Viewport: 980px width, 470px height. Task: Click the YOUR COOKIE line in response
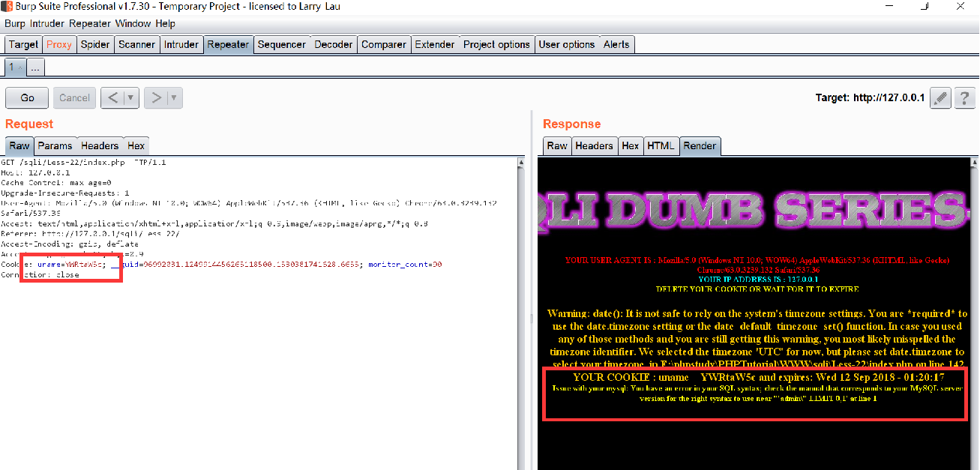(x=758, y=377)
